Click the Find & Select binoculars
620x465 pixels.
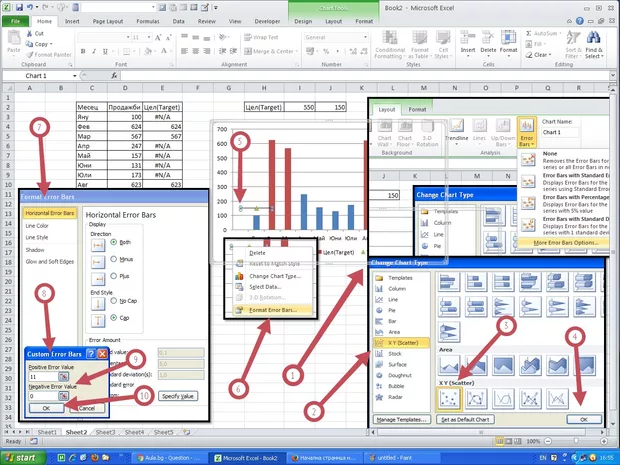(594, 38)
